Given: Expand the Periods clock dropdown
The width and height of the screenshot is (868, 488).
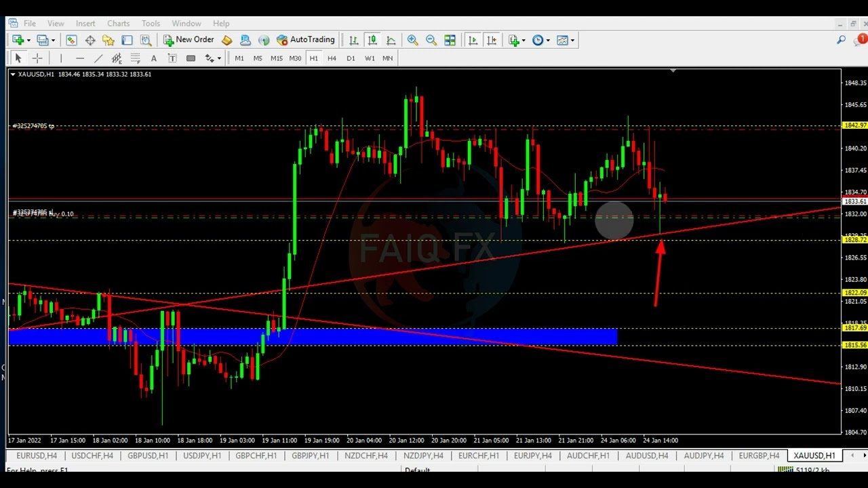Looking at the screenshot, I should coord(547,41).
